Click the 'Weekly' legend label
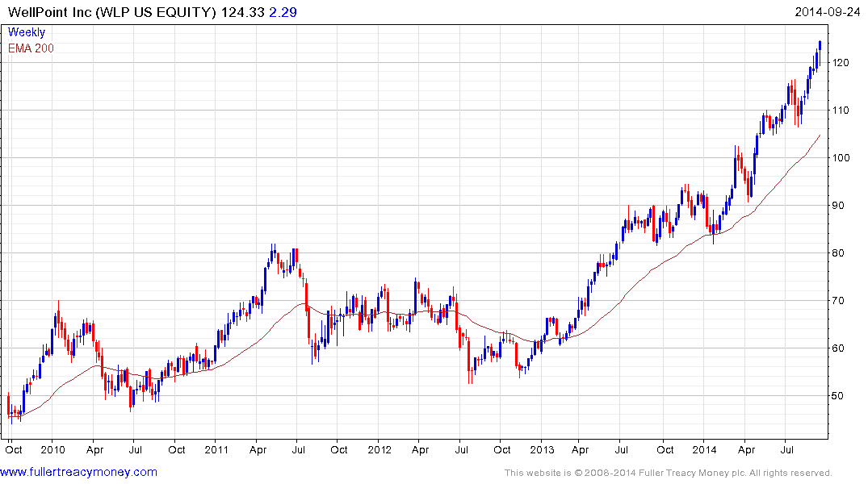This screenshot has height=484, width=868. click(x=26, y=32)
